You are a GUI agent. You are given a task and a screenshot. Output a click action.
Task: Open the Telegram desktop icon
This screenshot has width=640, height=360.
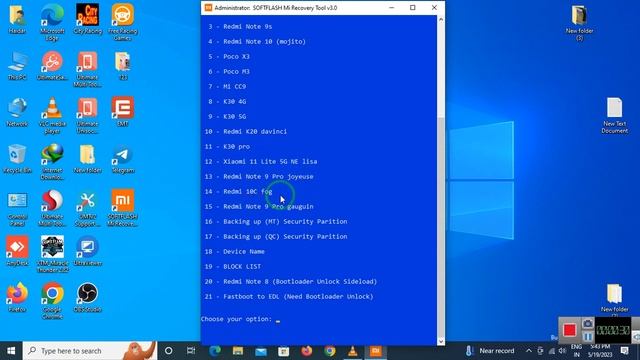click(122, 159)
